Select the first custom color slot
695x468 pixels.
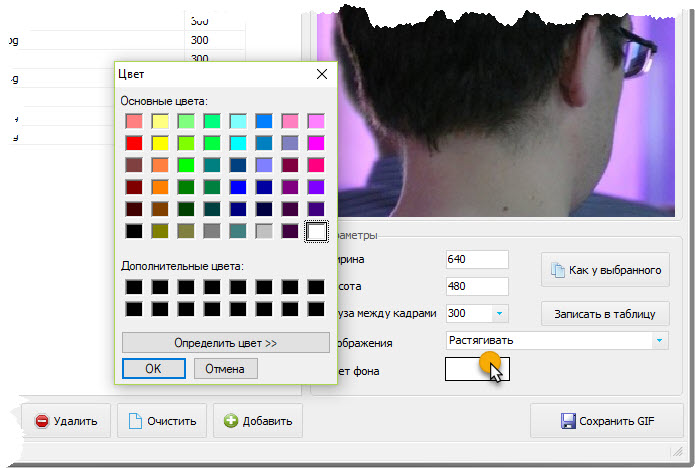coord(134,287)
